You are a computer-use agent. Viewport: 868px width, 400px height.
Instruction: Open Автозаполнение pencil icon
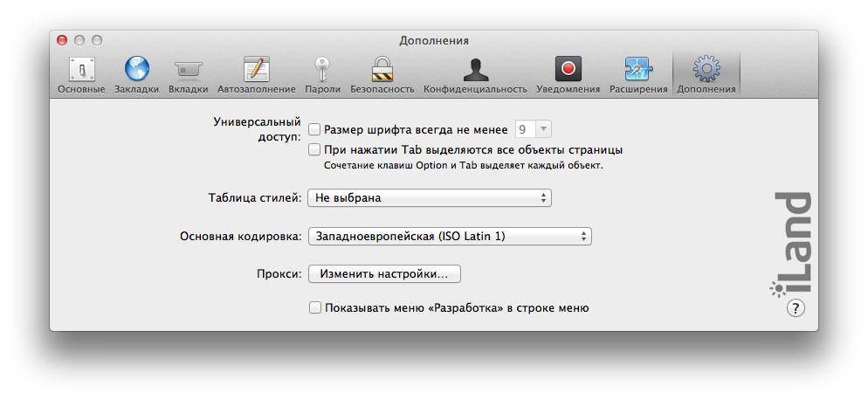tap(256, 69)
